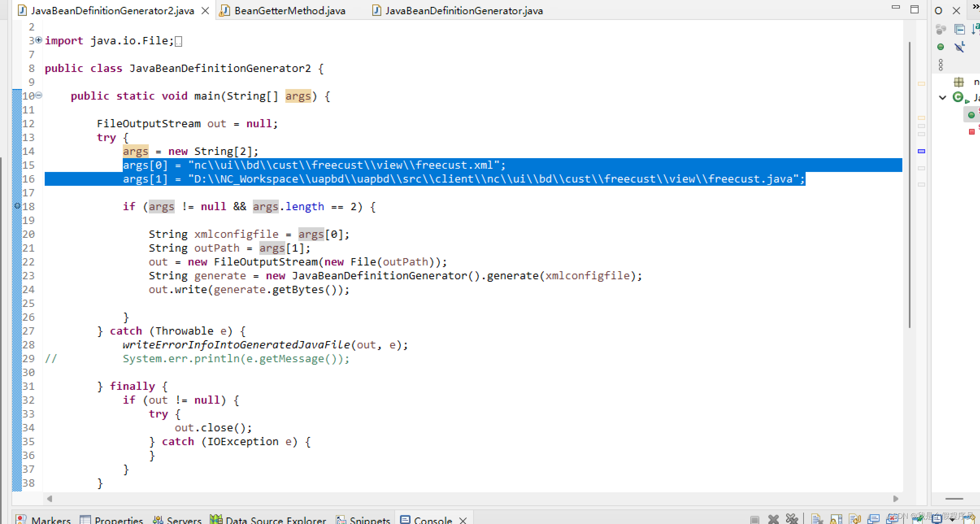Select the green class icon in Outline
This screenshot has width=980, height=524.
(x=958, y=98)
